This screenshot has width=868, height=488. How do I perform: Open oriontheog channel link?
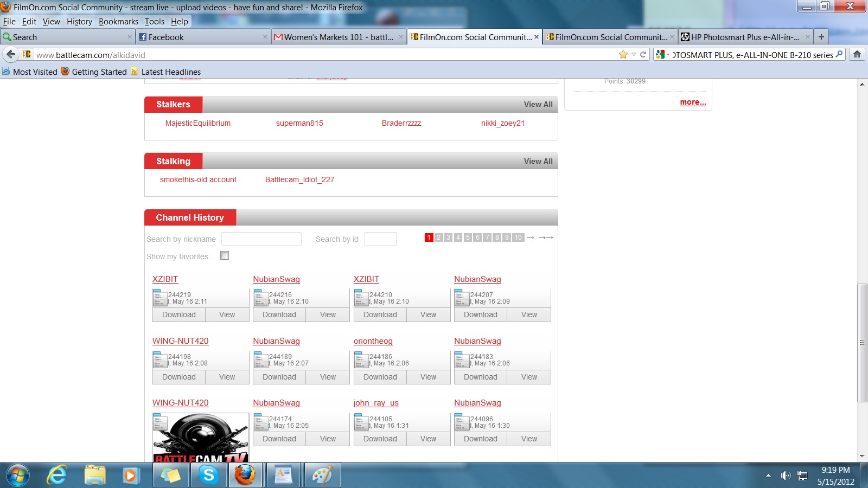pos(373,341)
